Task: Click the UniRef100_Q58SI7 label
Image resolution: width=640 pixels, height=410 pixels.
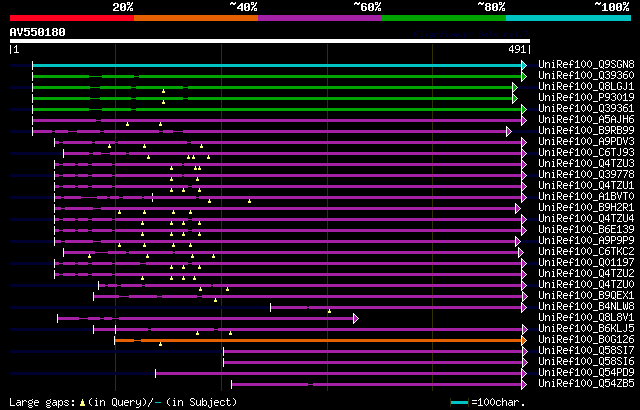Action: click(586, 351)
